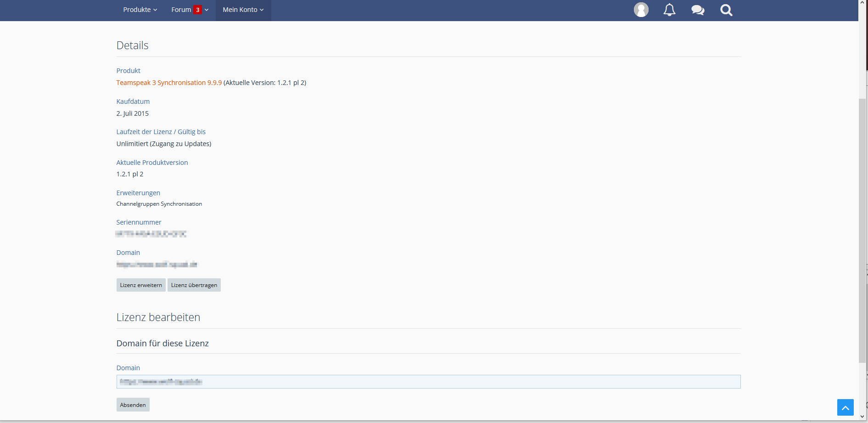Click the Channelgruppen Synchronisation extension text
Image resolution: width=868 pixels, height=423 pixels.
(x=159, y=204)
